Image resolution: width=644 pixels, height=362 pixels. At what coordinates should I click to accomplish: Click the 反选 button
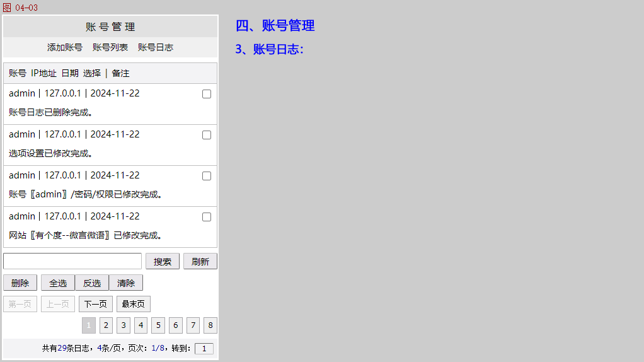[92, 283]
